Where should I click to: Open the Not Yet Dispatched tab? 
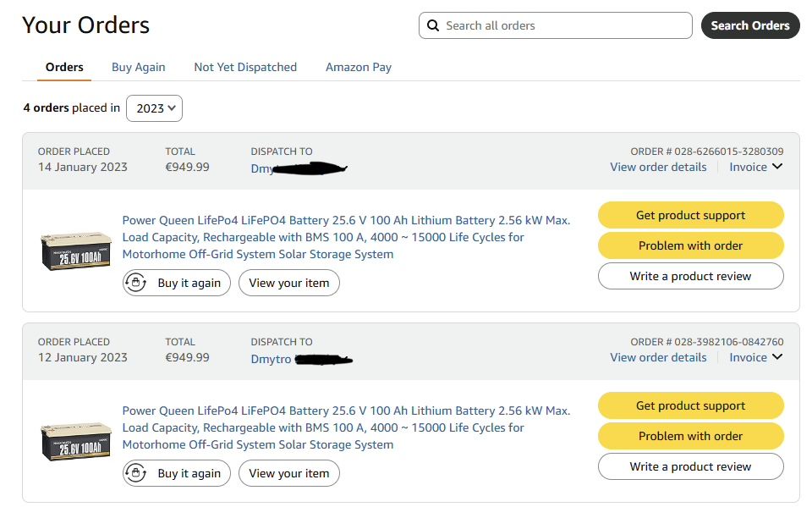[245, 67]
